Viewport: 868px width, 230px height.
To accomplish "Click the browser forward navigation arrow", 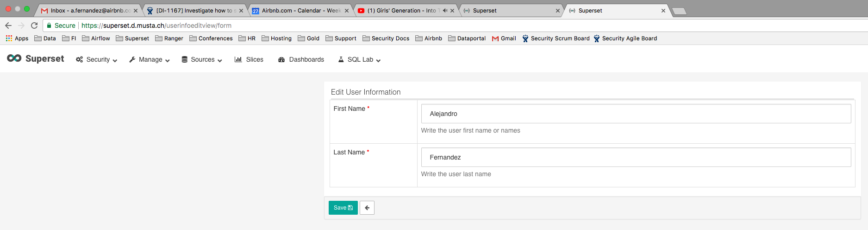I will pyautogui.click(x=21, y=26).
